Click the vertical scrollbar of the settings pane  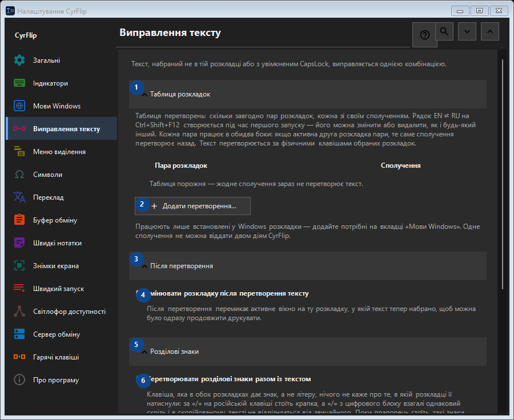(x=503, y=174)
